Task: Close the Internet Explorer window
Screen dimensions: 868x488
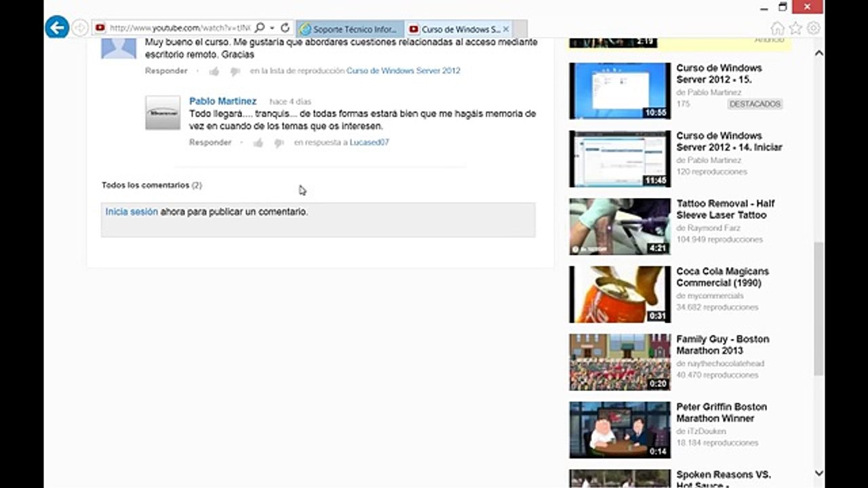Action: [808, 7]
